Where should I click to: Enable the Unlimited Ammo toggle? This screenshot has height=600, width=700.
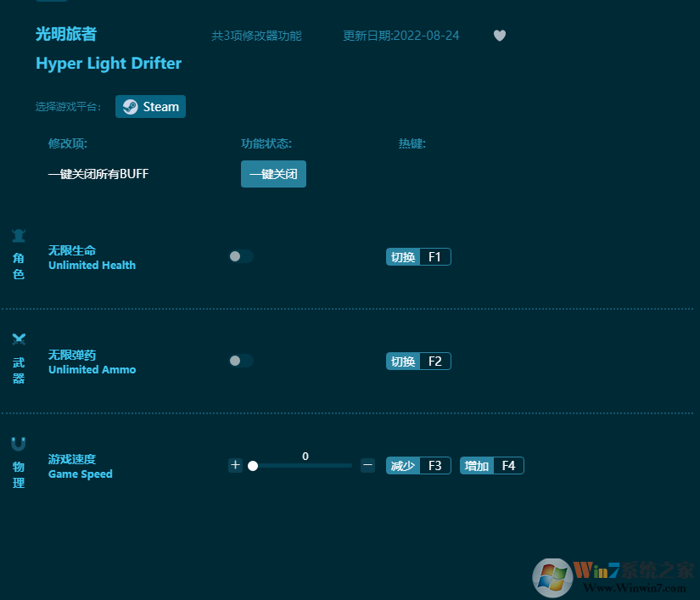tap(241, 361)
